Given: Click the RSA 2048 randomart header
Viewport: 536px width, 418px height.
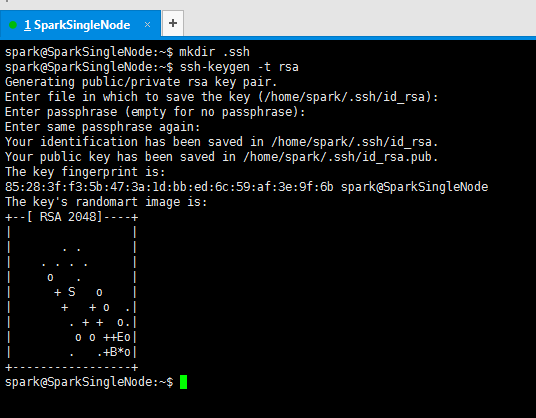Looking at the screenshot, I should [x=72, y=217].
